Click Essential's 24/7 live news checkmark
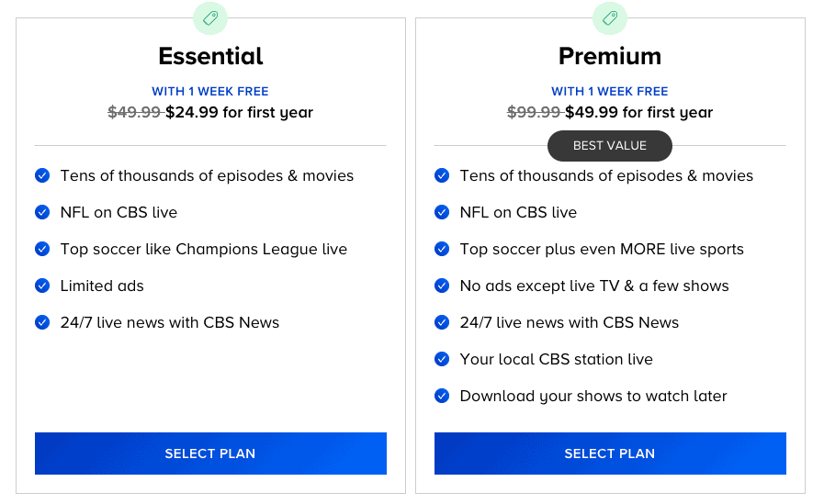The image size is (824, 504). click(x=42, y=322)
